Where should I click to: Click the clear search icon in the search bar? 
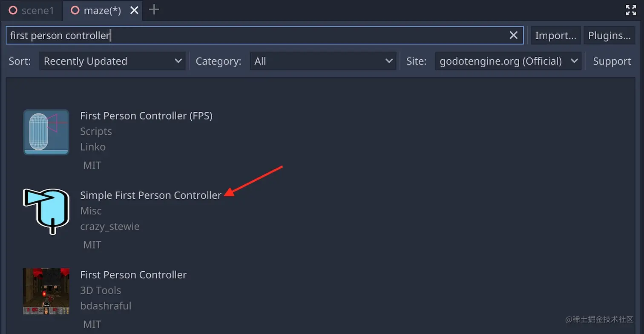pyautogui.click(x=514, y=35)
